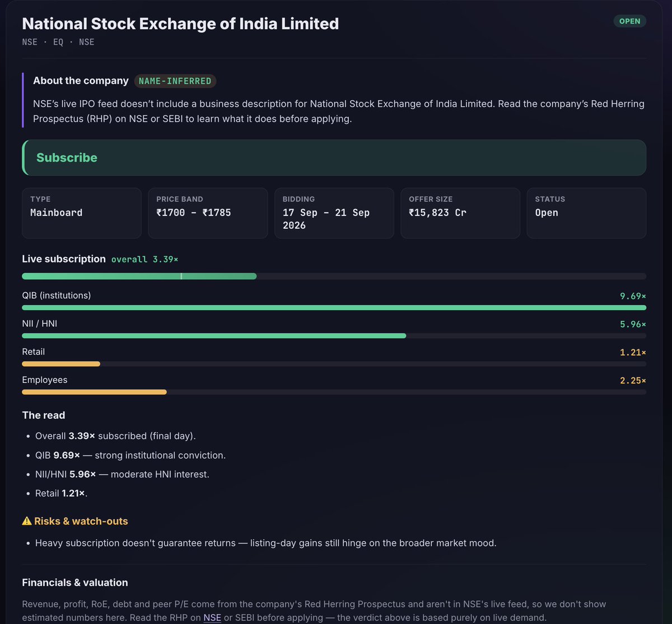This screenshot has height=624, width=672.
Task: Click the 'QIB (institutions)' label
Action: (x=57, y=295)
